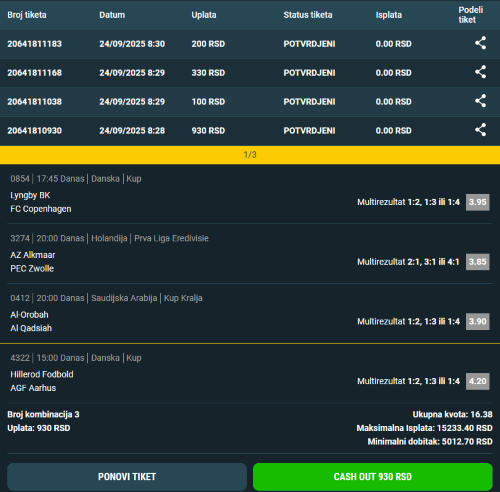Click the PONOVI TIKET button

(x=127, y=477)
